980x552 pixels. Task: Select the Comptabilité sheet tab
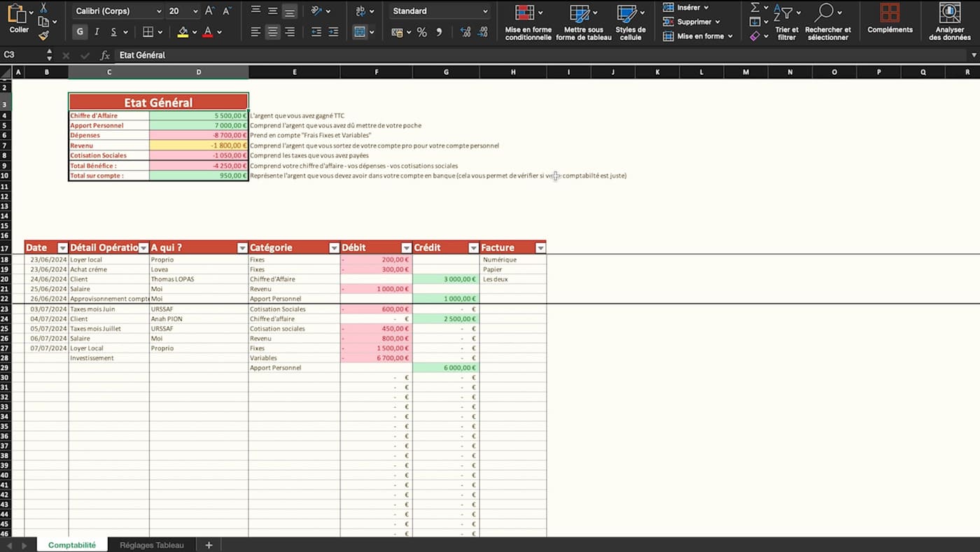click(x=72, y=545)
